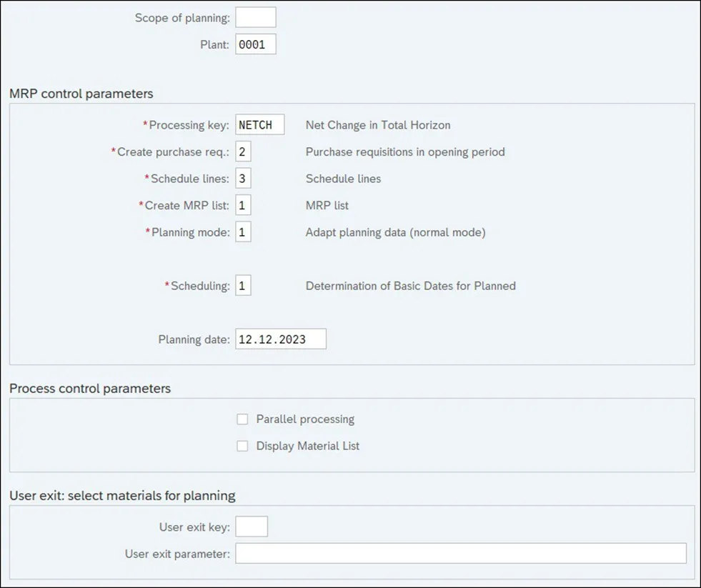This screenshot has height=588, width=701.
Task: Click 'Net Change in Total Horizon' description
Action: 378,125
